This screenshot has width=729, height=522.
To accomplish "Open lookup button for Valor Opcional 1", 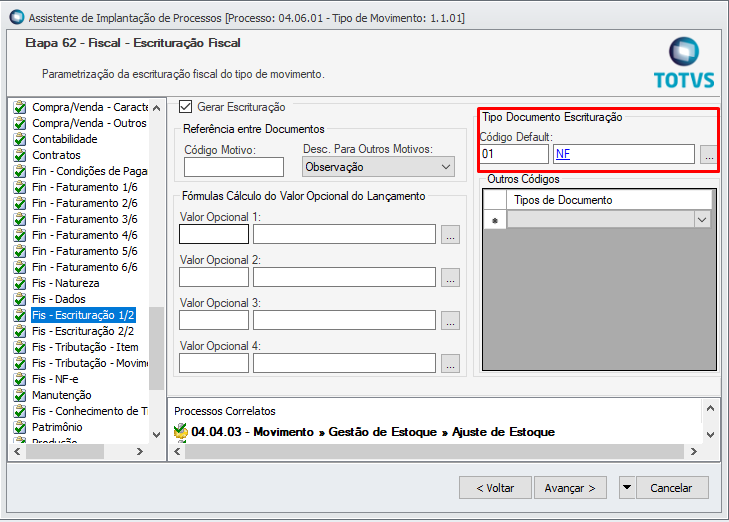I will click(x=450, y=235).
